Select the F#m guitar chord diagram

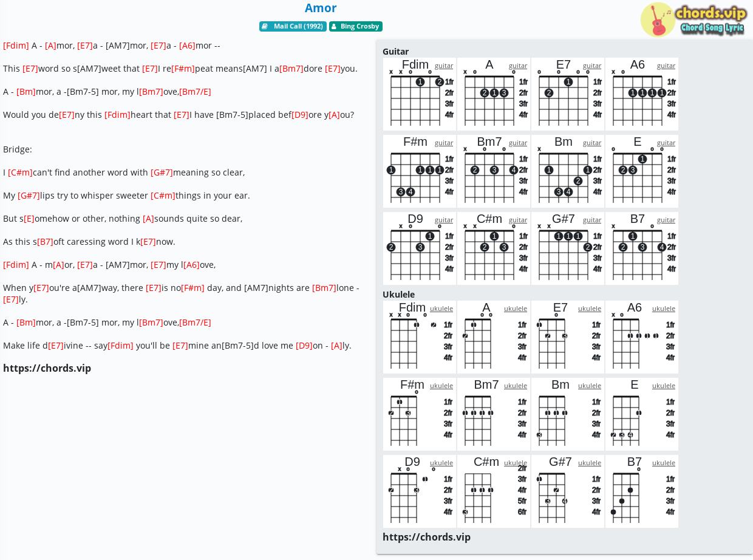(x=420, y=171)
